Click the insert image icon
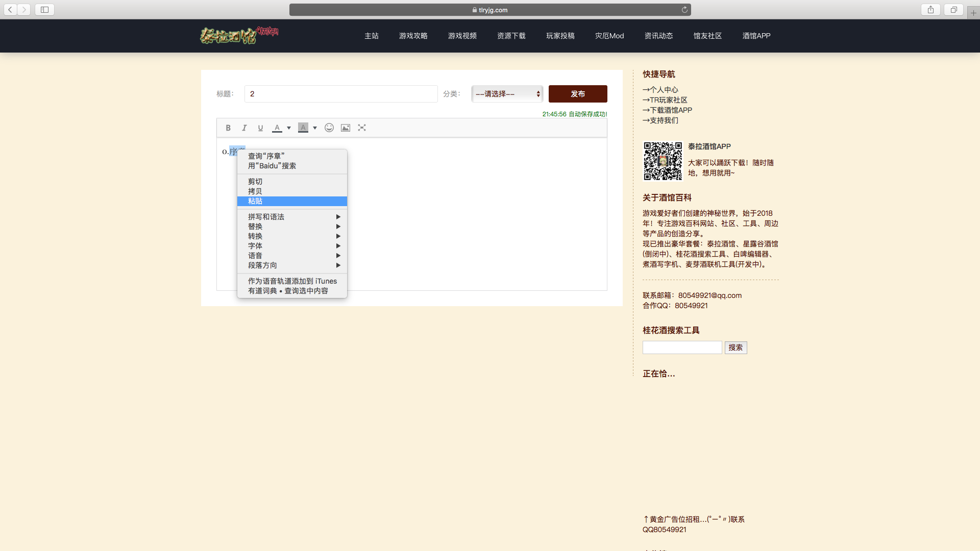This screenshot has height=551, width=980. tap(346, 128)
